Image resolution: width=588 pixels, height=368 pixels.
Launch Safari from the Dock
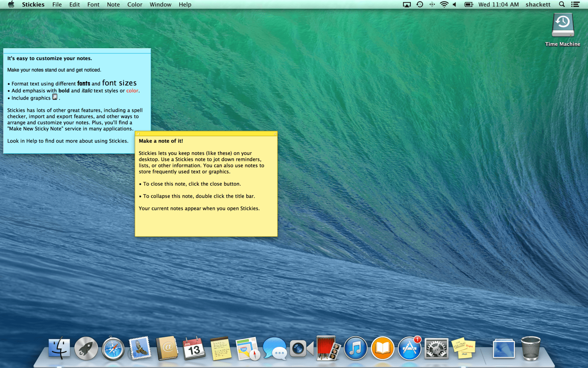(x=113, y=348)
